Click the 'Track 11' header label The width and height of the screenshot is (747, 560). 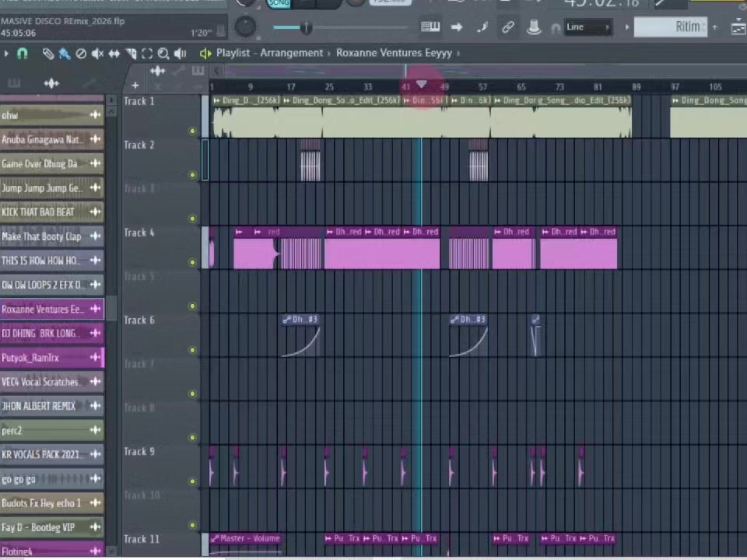pos(142,539)
